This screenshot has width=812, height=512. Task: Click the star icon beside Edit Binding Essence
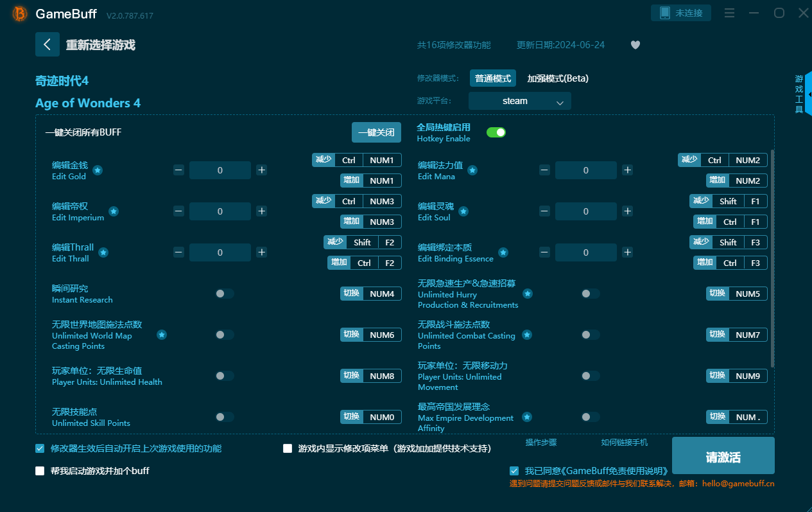503,252
